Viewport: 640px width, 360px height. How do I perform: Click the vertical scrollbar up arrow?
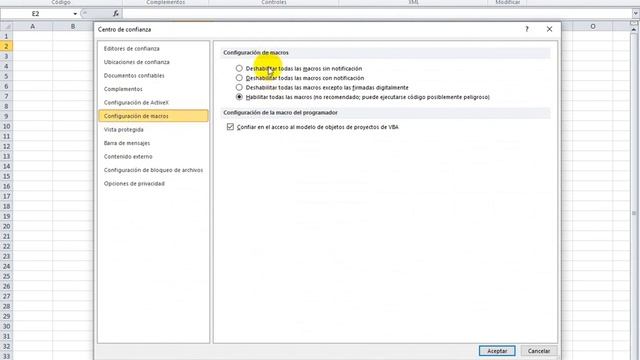[633, 30]
